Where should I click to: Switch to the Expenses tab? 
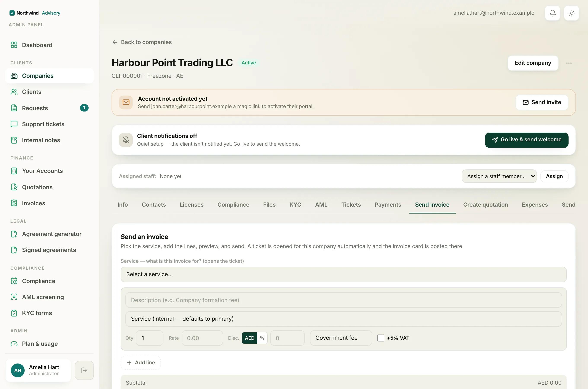535,205
